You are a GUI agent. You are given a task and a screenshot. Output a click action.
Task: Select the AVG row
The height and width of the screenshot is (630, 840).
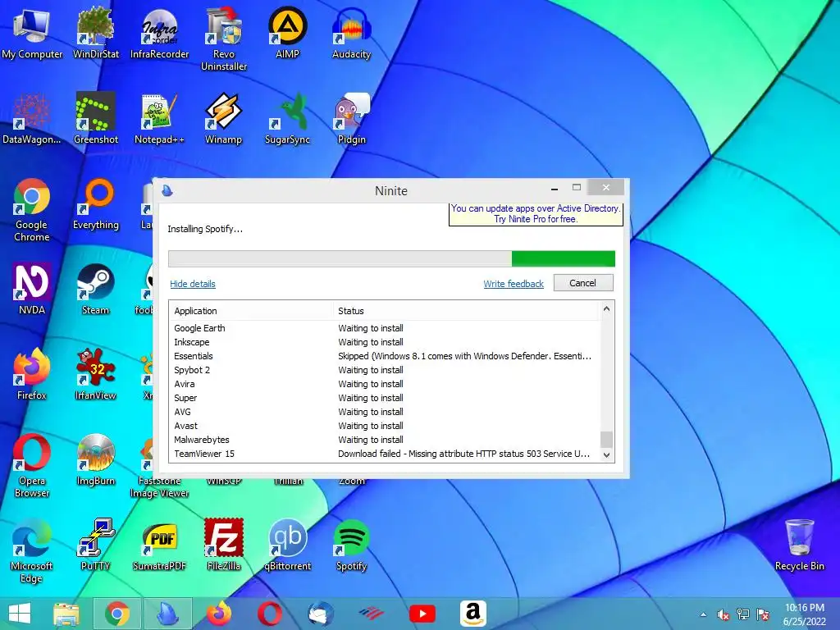click(x=385, y=412)
